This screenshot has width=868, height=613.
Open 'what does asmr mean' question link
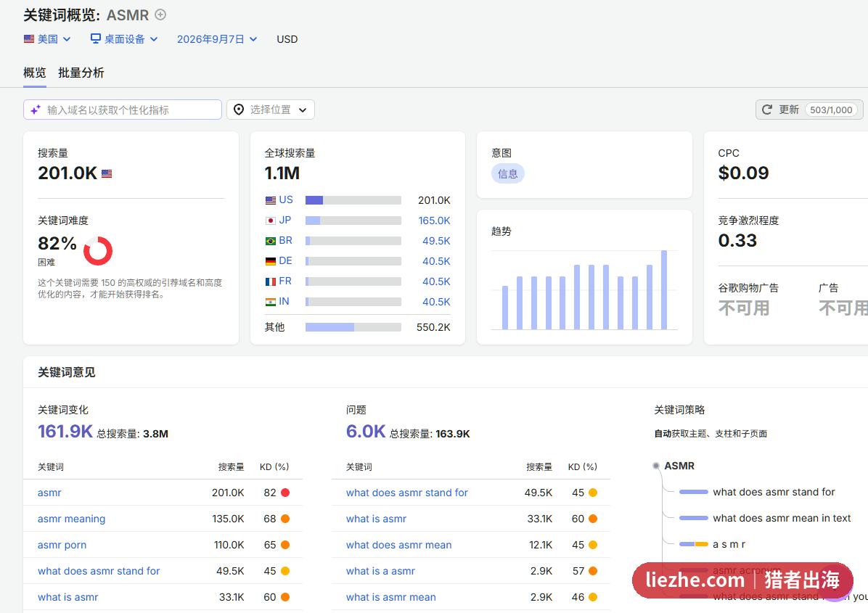(x=398, y=545)
